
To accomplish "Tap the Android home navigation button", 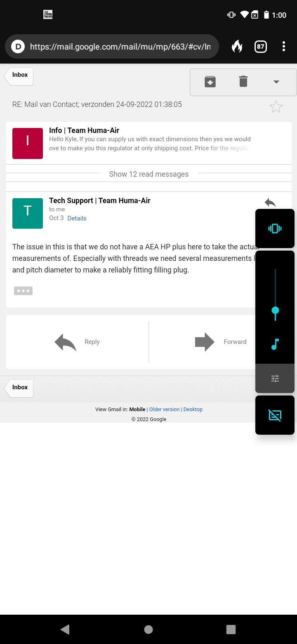I will [148, 629].
